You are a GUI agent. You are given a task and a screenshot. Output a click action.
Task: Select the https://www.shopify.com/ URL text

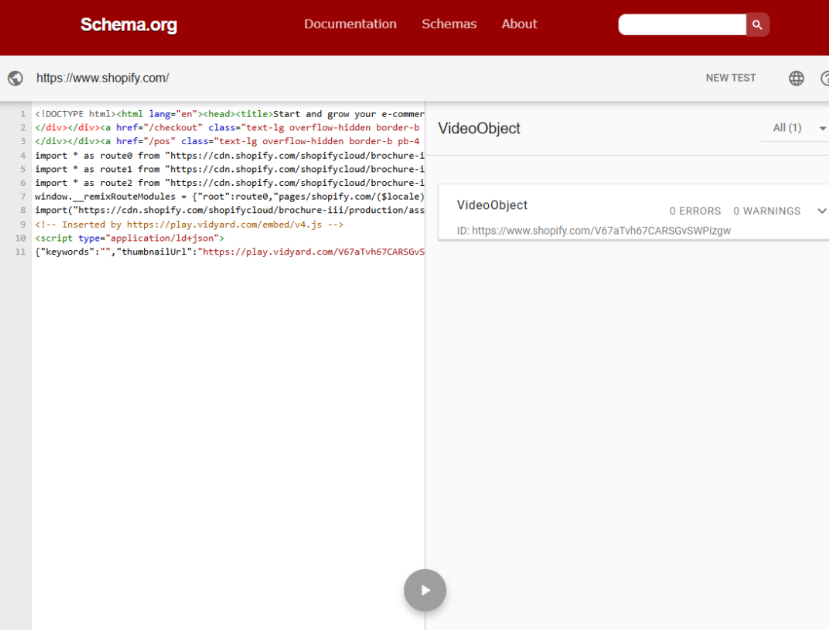pos(102,78)
